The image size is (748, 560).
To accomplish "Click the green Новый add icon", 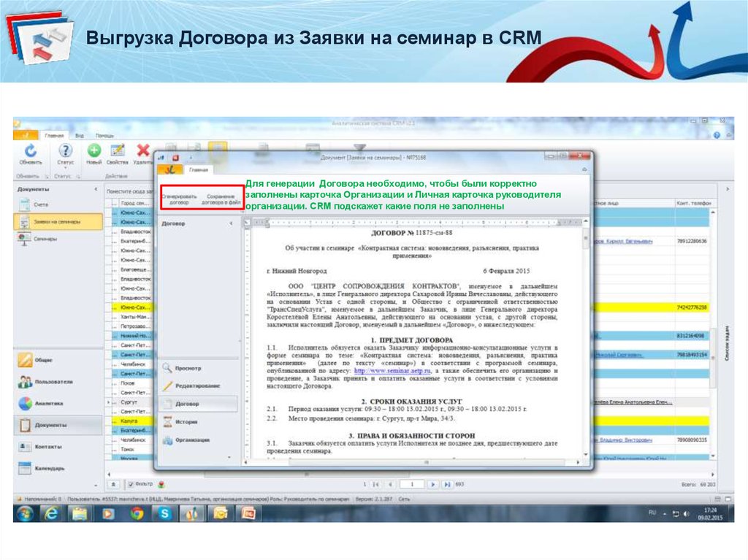I will point(94,150).
